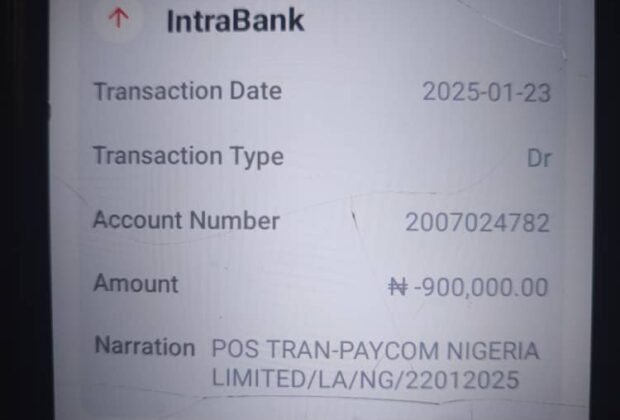Tap the Transaction Date label
This screenshot has width=620, height=420.
188,91
